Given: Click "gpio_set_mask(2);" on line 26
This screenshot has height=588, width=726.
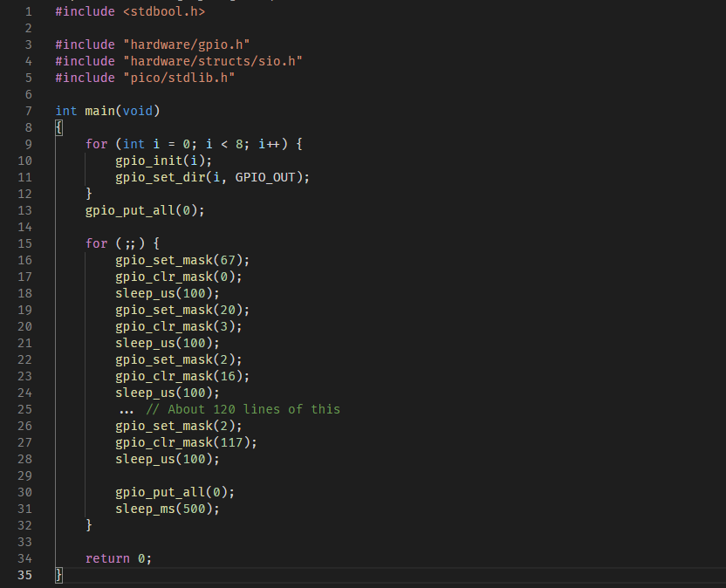Looking at the screenshot, I should 179,427.
